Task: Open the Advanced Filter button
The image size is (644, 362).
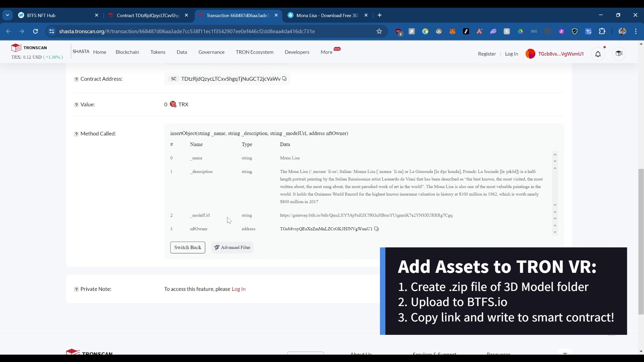Action: click(x=232, y=248)
